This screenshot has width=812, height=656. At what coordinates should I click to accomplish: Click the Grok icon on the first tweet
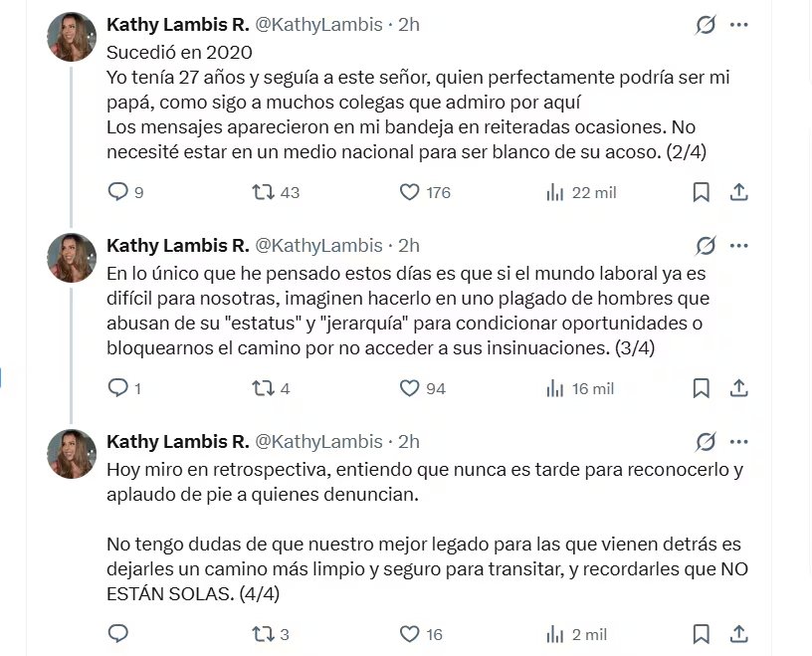coord(705,24)
